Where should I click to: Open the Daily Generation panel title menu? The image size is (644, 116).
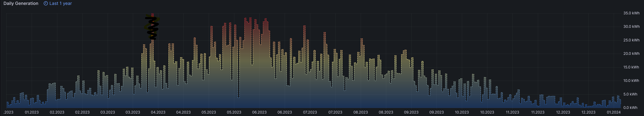[21, 3]
